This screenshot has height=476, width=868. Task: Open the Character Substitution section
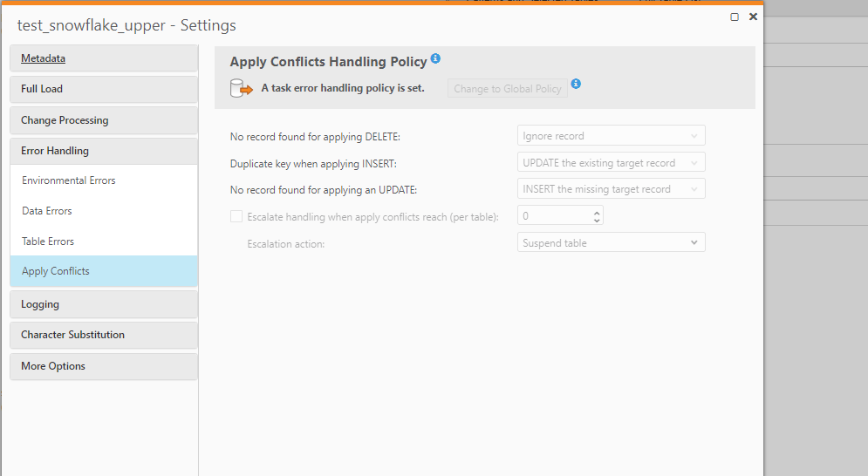pyautogui.click(x=72, y=335)
